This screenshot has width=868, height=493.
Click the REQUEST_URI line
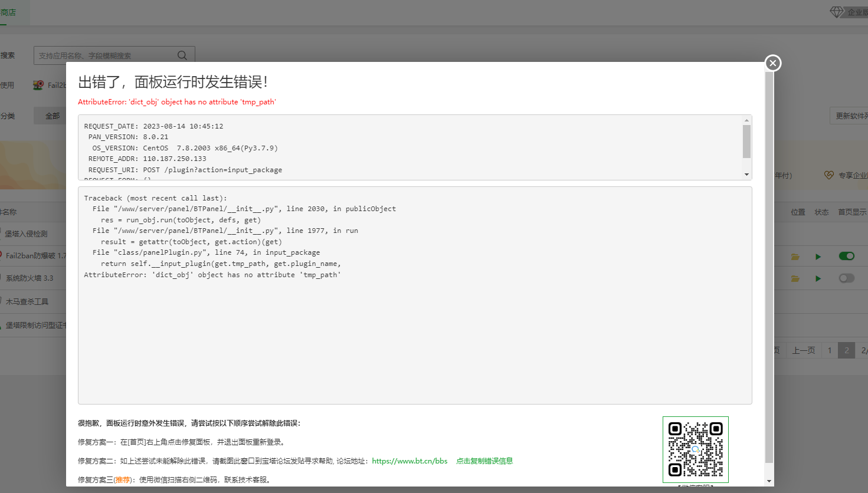185,170
